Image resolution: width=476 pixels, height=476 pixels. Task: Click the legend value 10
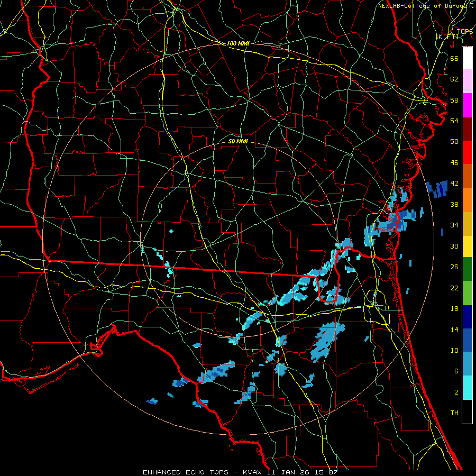point(454,351)
